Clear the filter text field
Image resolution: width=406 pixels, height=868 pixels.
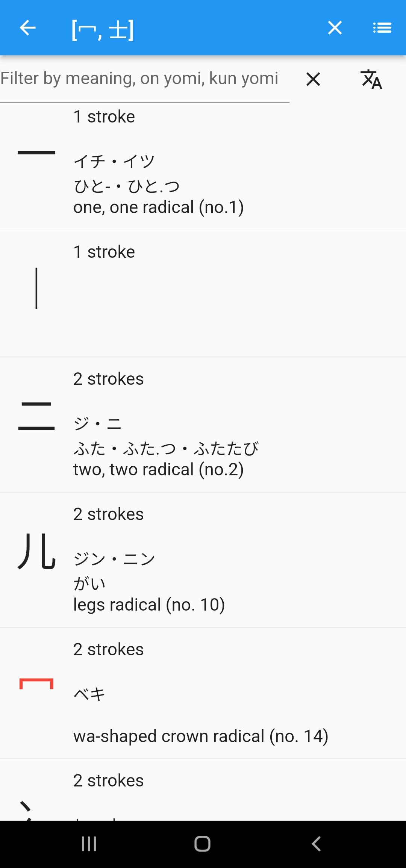pyautogui.click(x=313, y=79)
